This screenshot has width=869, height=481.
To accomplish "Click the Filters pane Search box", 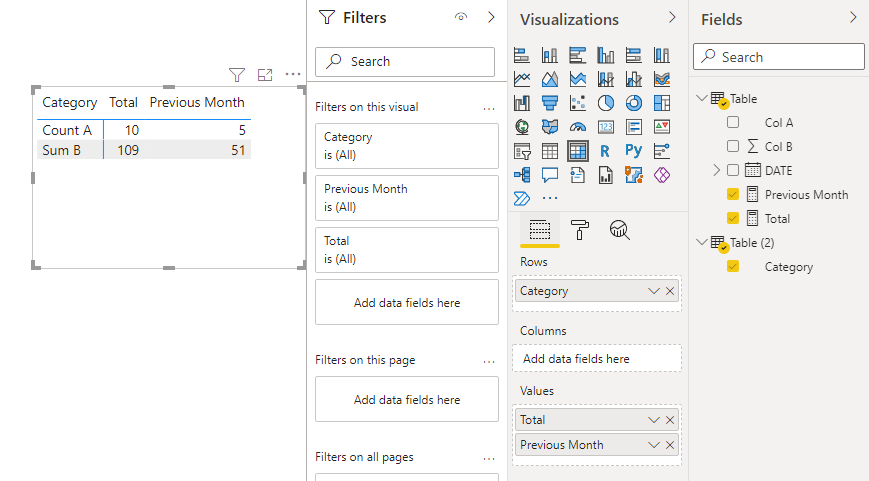I will pos(405,62).
